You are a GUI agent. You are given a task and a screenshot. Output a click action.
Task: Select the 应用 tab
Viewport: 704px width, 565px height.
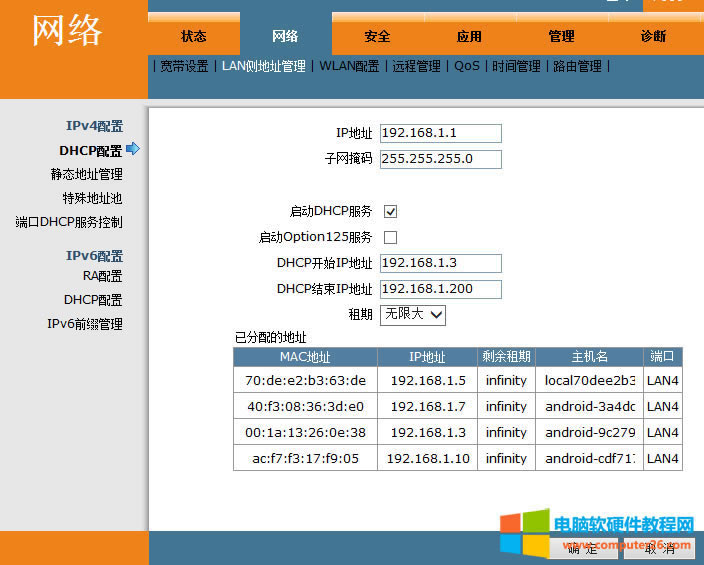(469, 36)
